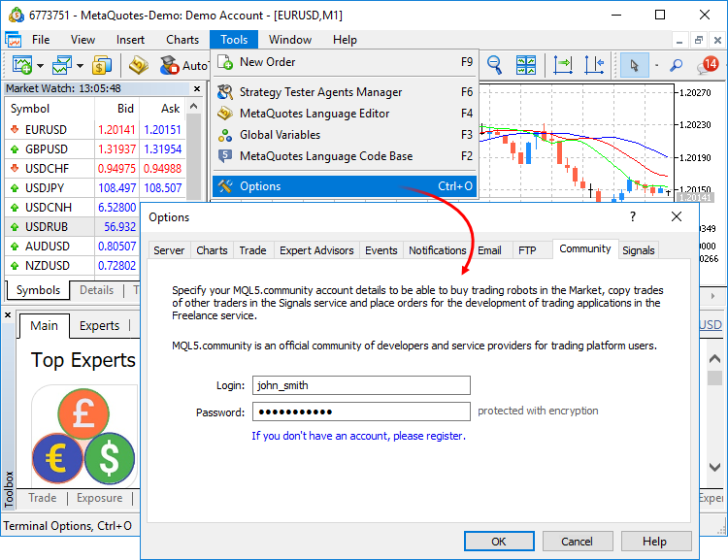Image resolution: width=728 pixels, height=560 pixels.
Task: Click the register account link
Action: (358, 436)
